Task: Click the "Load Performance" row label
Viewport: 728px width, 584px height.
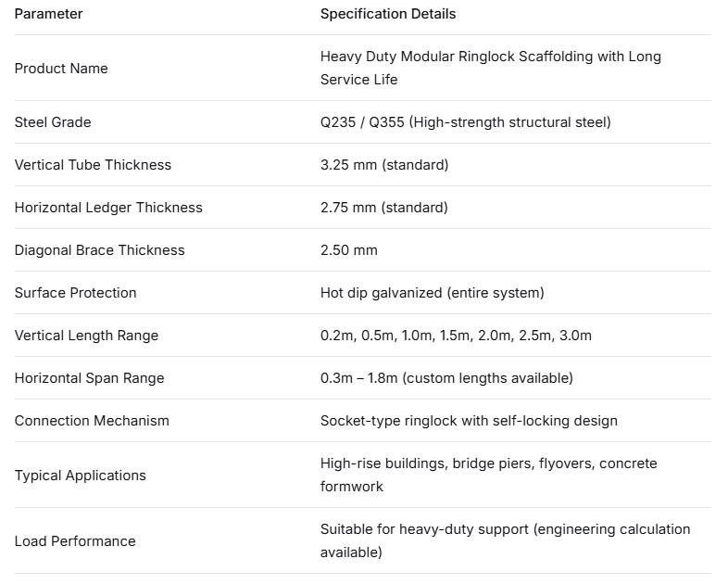Action: click(75, 541)
